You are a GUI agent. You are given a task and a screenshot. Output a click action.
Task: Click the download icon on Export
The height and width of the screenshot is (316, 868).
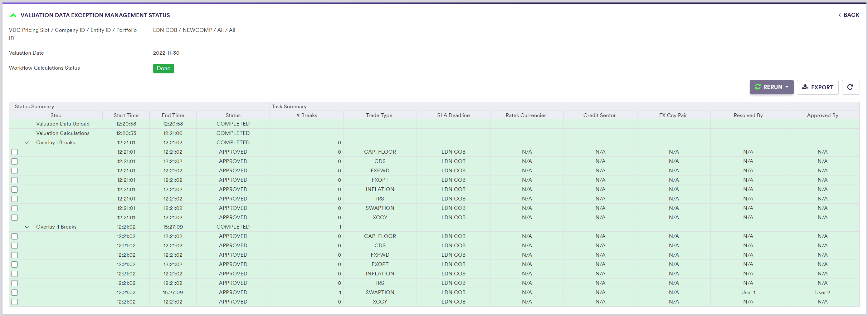tap(805, 87)
